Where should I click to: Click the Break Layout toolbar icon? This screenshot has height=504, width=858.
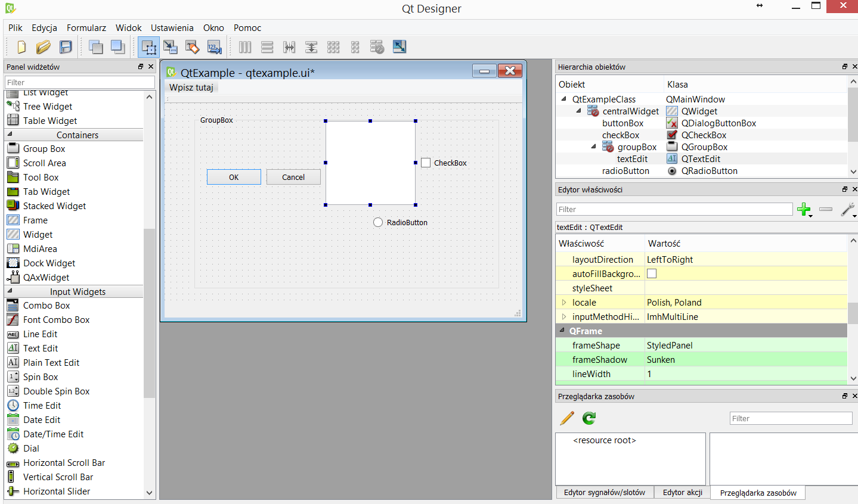coord(377,47)
